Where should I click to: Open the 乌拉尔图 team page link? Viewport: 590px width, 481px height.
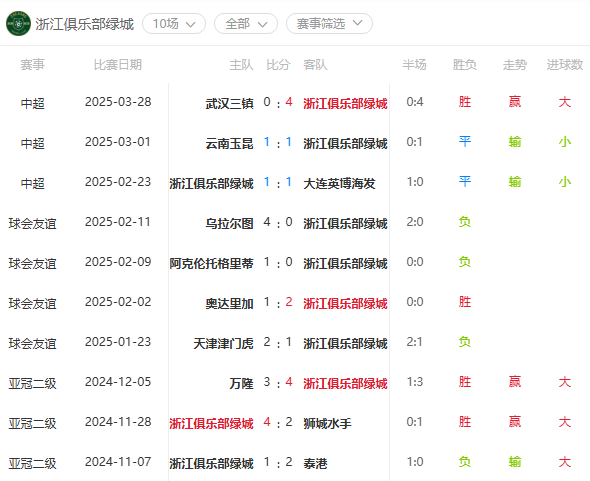click(230, 224)
